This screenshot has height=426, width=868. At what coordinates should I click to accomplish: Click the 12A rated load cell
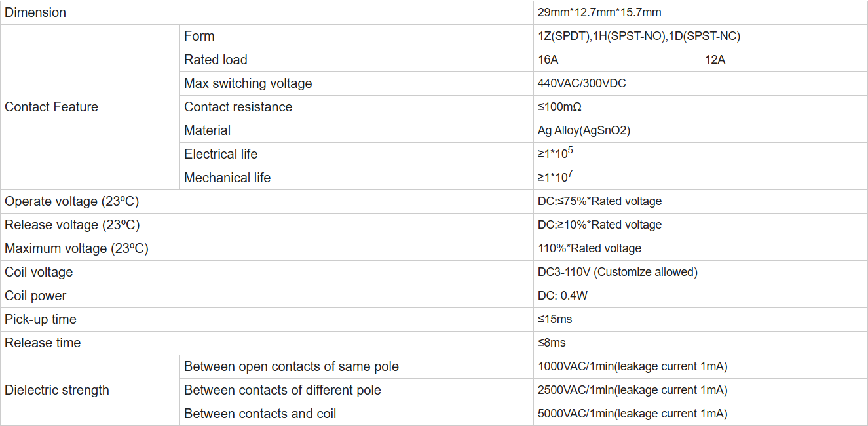click(715, 60)
